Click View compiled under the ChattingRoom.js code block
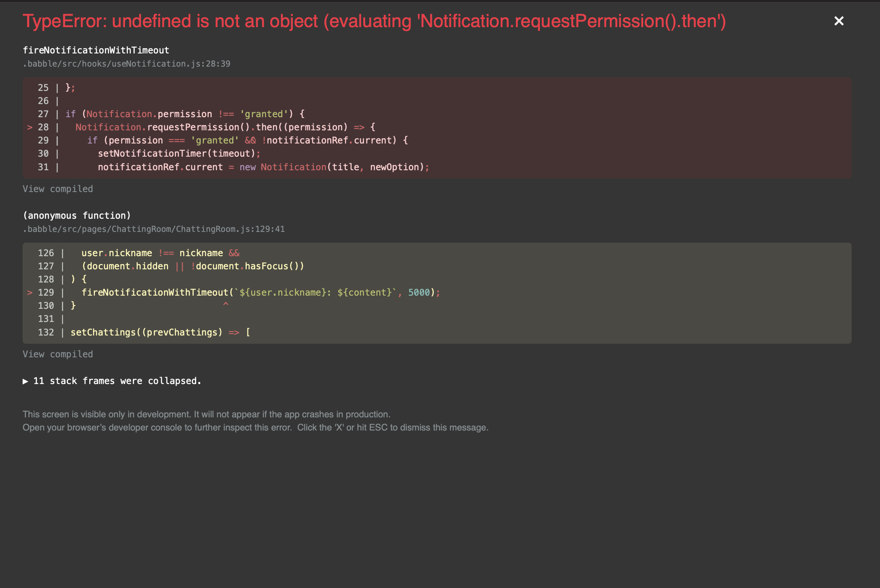 58,354
